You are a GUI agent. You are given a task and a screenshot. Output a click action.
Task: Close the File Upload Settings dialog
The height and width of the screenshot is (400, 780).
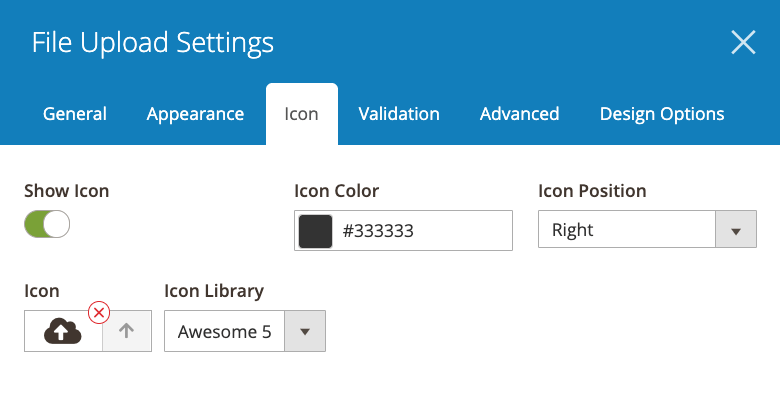click(x=743, y=42)
